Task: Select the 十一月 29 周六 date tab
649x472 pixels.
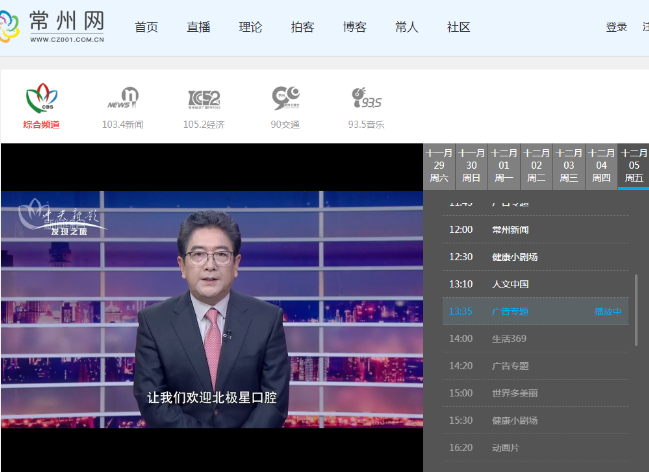Action: click(x=439, y=166)
